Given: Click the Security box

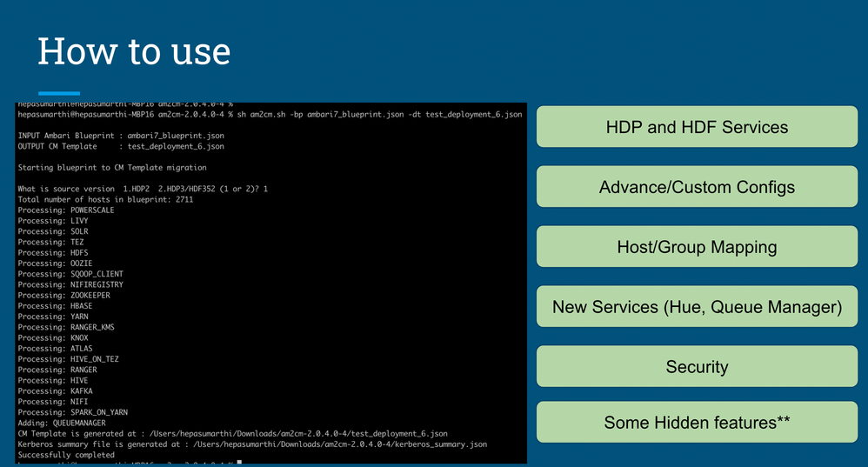Looking at the screenshot, I should coord(697,366).
